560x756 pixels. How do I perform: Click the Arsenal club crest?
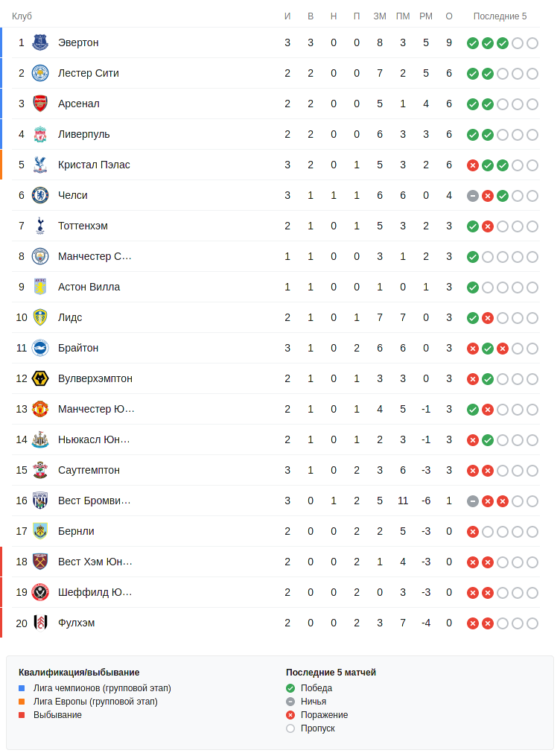(40, 104)
